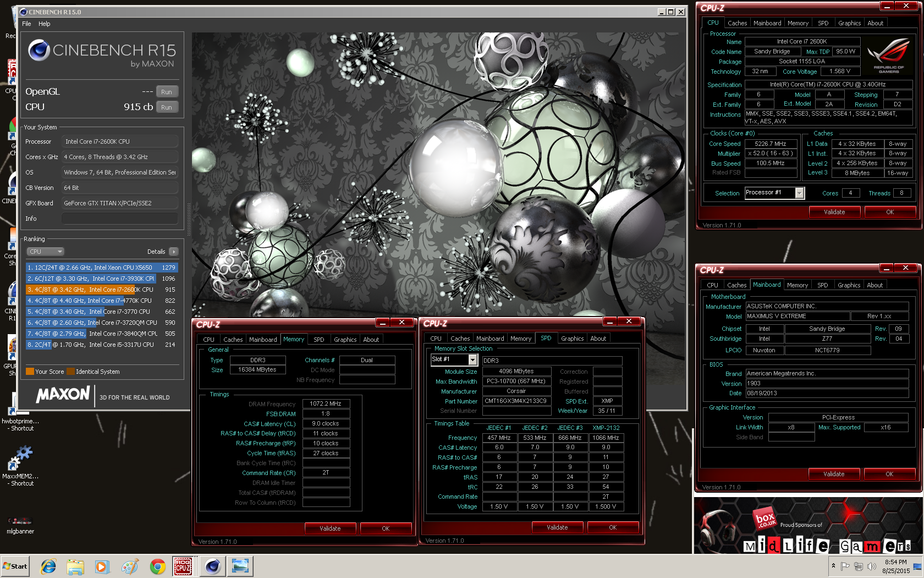Image resolution: width=924 pixels, height=578 pixels.
Task: Run the OpenGL benchmark
Action: click(x=167, y=92)
